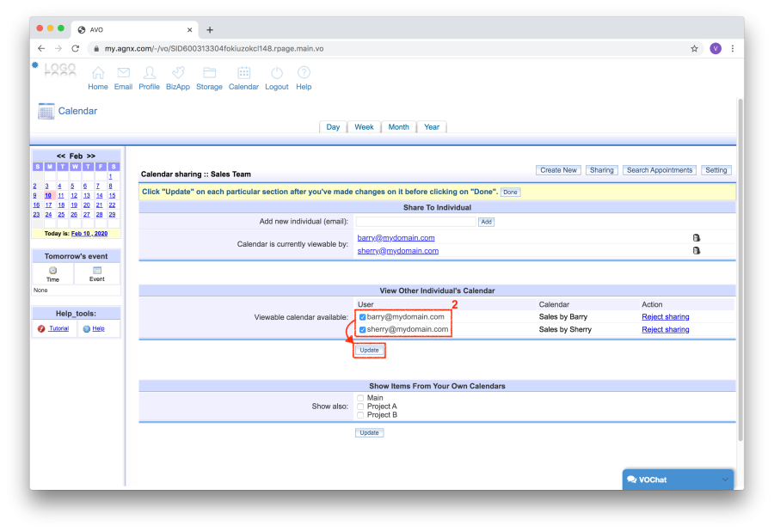Image resolution: width=774 pixels, height=532 pixels.
Task: Switch to the Week view tab
Action: [364, 127]
